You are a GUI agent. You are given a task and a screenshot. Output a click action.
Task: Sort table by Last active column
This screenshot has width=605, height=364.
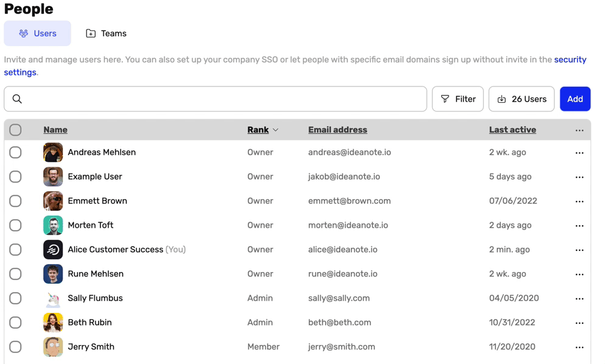[x=512, y=130]
